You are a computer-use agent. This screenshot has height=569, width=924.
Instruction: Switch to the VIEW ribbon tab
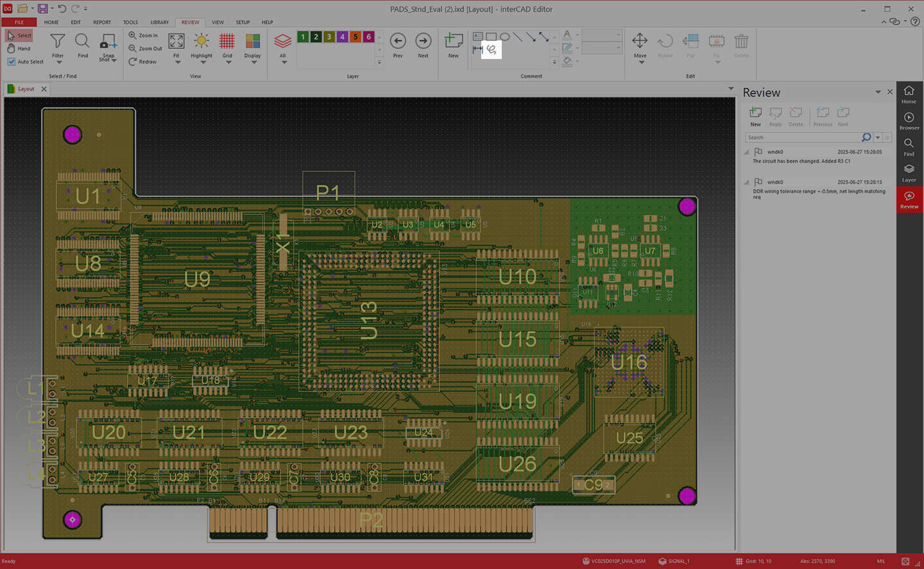pos(218,22)
